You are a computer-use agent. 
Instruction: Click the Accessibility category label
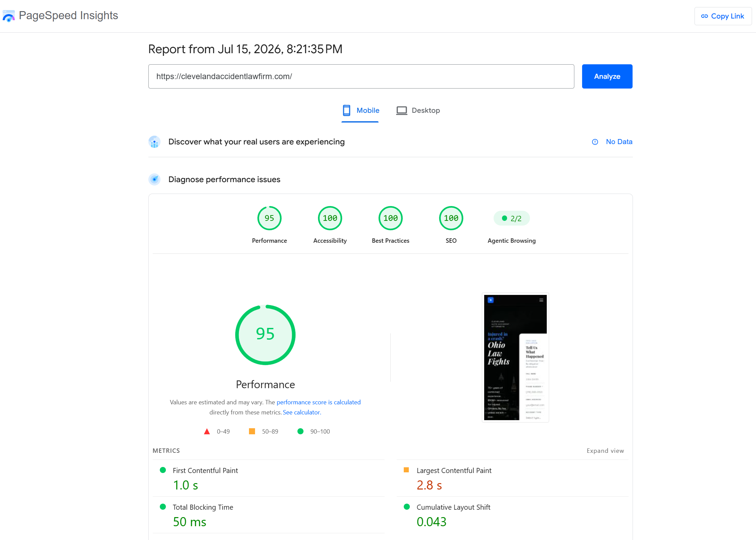[330, 241]
